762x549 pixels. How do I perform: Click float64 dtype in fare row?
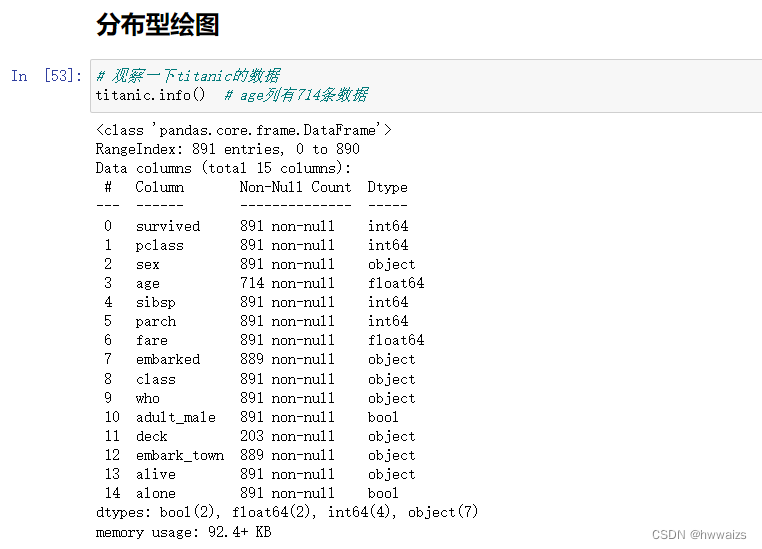point(396,340)
